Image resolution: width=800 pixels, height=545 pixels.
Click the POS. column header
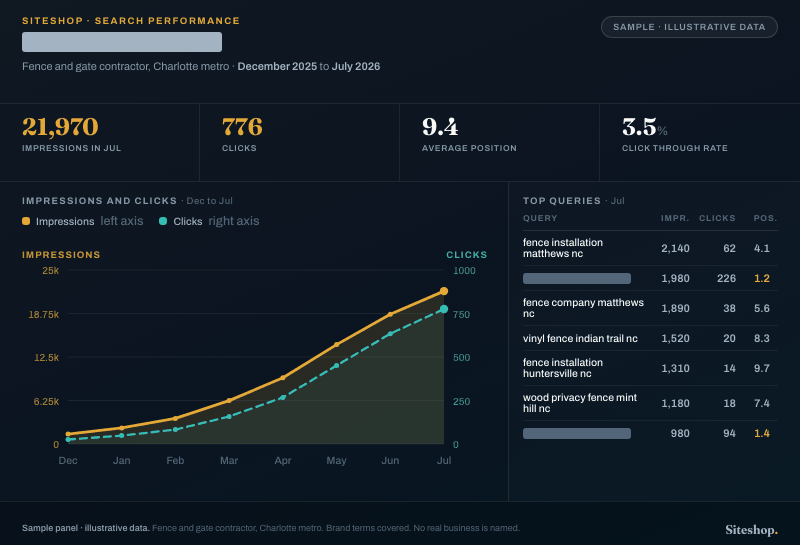[765, 218]
